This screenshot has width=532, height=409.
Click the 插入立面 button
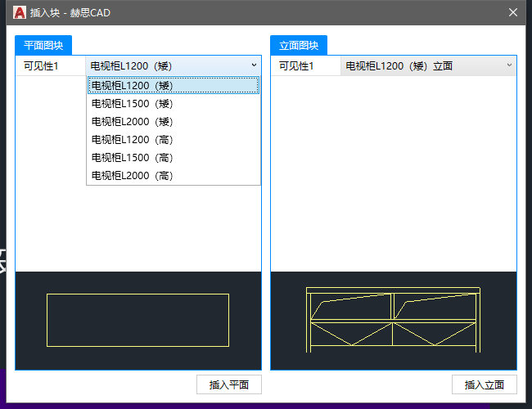(485, 384)
